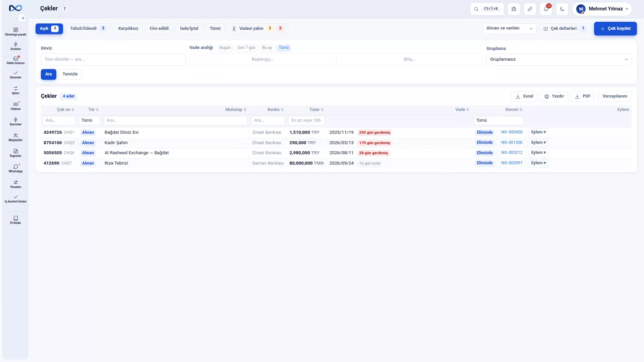Click the Temizle button
Image resolution: width=644 pixels, height=362 pixels.
coord(70,74)
